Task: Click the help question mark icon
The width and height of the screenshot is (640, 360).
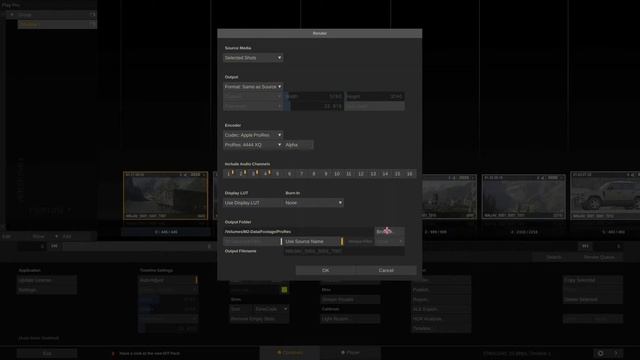Action: [616, 353]
